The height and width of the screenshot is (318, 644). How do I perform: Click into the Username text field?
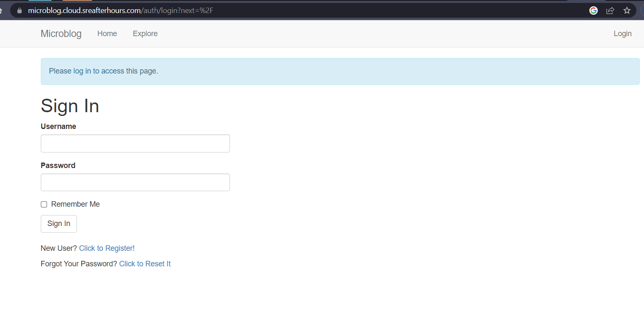[x=135, y=144]
